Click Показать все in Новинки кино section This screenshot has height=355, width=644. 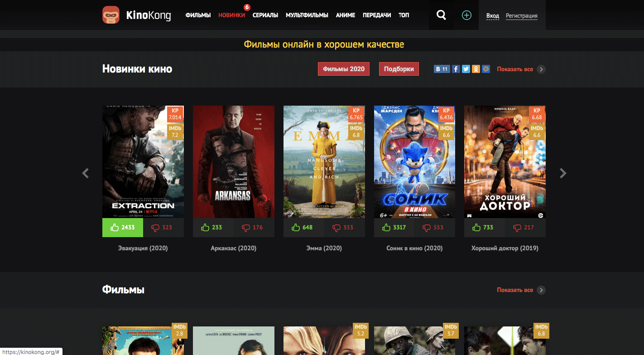point(515,69)
